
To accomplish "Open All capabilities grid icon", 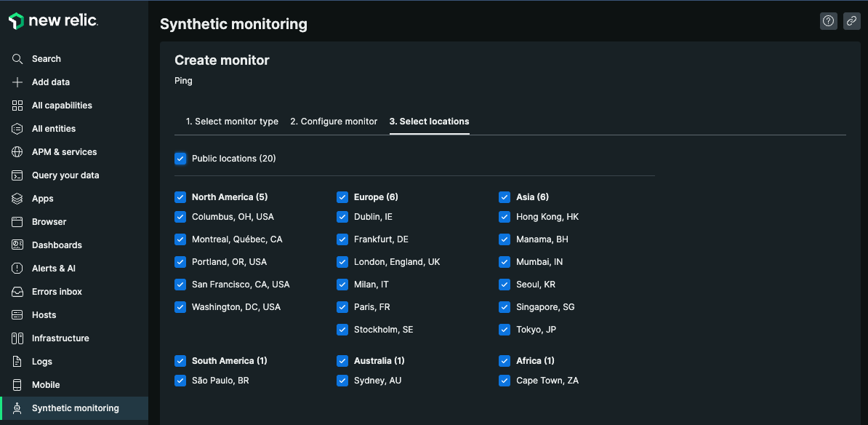I will [17, 106].
